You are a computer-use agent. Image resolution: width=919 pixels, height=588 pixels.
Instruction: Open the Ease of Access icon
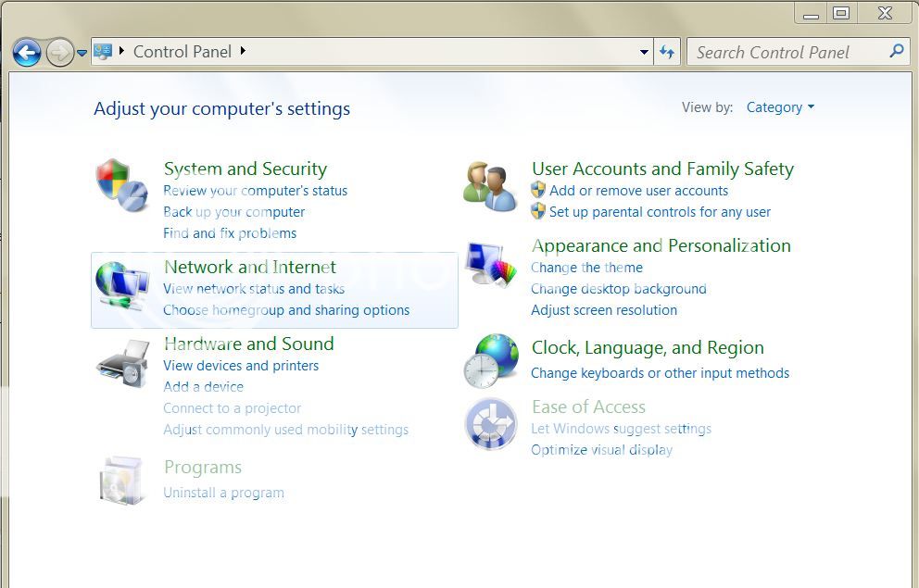click(x=491, y=424)
